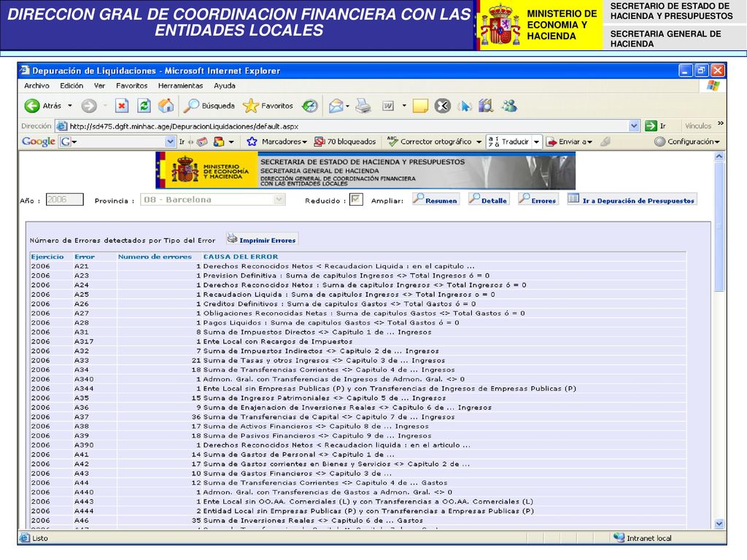Click the research books toolbar icon
This screenshot has width=747, height=560.
click(486, 106)
